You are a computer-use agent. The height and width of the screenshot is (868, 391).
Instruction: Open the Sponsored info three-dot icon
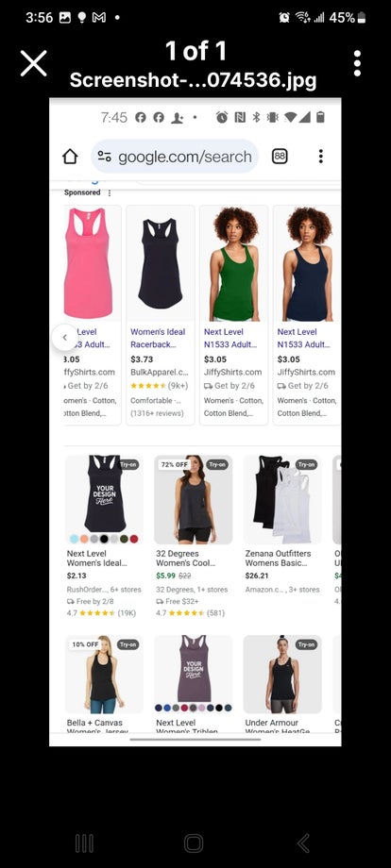tap(110, 192)
